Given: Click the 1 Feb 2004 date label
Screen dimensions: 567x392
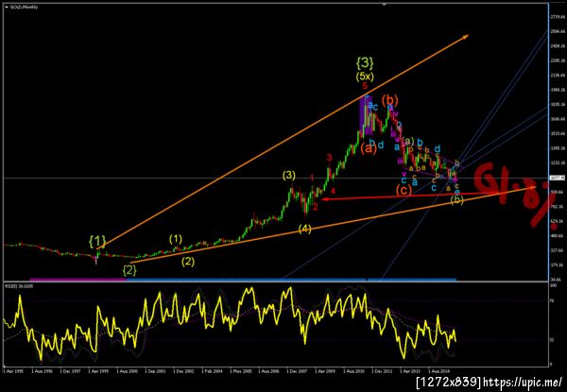Looking at the screenshot, I should pyautogui.click(x=213, y=370).
